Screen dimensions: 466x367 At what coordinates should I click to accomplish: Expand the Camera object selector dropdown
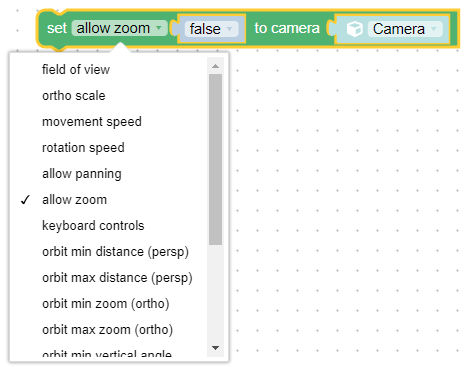tap(405, 29)
